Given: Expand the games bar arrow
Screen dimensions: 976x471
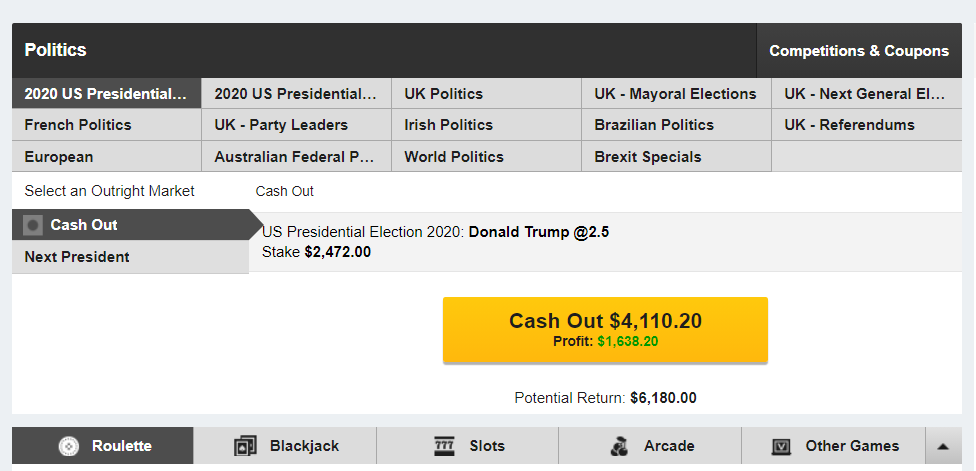Looking at the screenshot, I should point(942,446).
